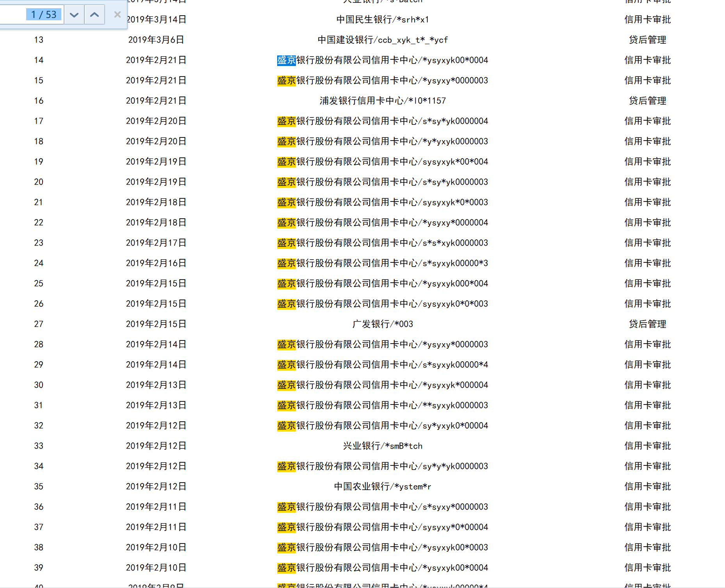725x588 pixels.
Task: Click row number 20
Action: point(39,182)
